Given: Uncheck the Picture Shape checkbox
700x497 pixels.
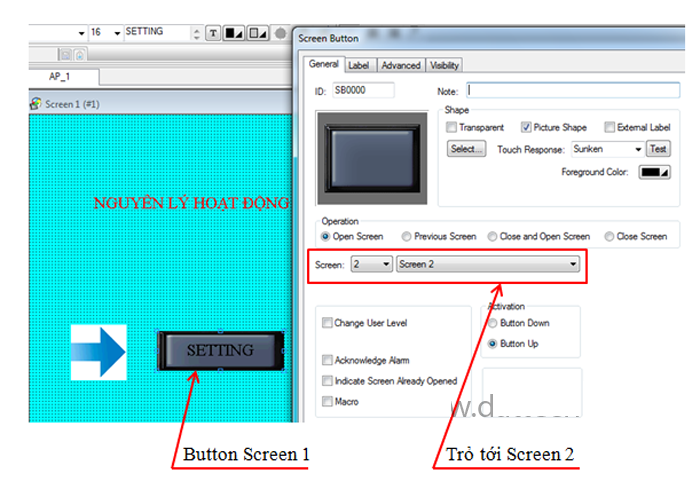Looking at the screenshot, I should [526, 127].
